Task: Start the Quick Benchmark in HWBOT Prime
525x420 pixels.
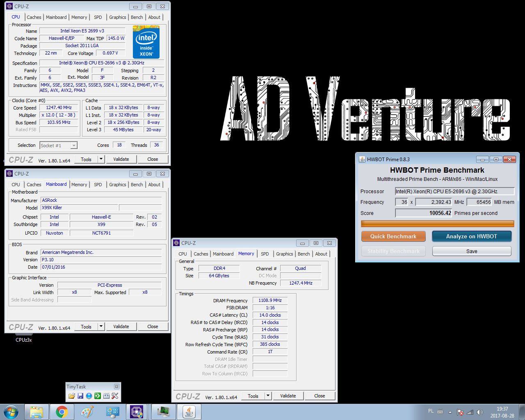Action: 393,236
